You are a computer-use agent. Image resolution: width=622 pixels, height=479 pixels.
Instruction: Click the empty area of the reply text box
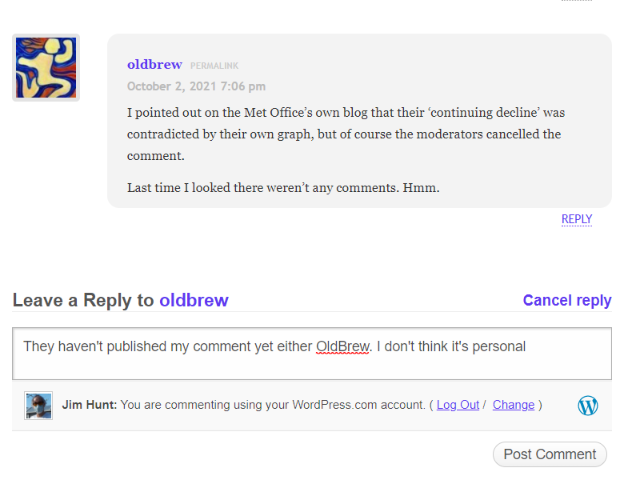click(312, 367)
